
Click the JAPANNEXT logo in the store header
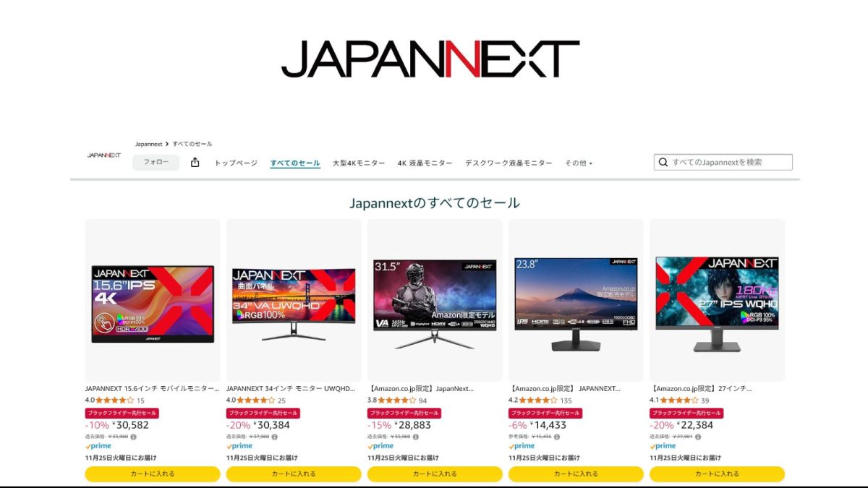coord(103,155)
